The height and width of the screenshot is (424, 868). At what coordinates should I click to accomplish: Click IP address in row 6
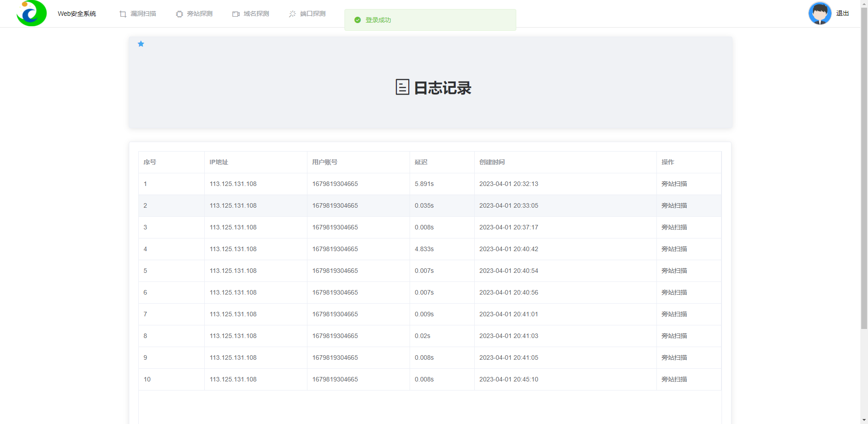click(x=233, y=292)
